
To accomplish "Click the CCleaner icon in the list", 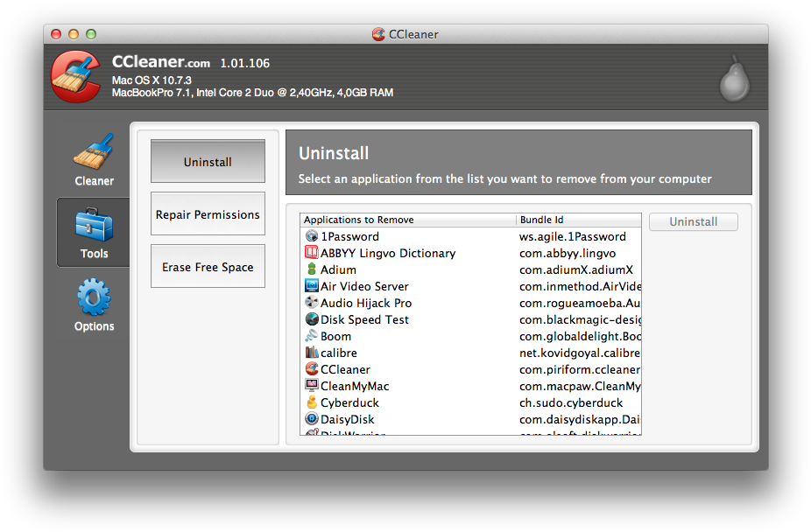I will point(312,368).
